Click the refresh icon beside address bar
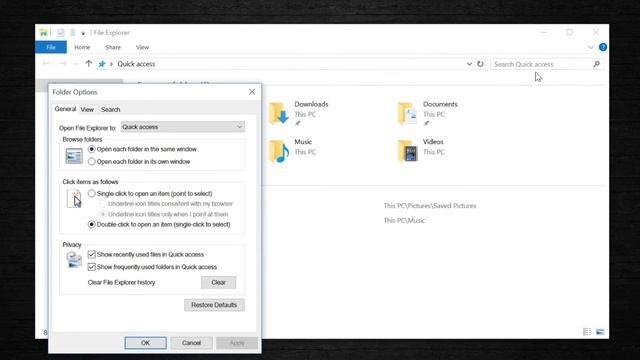640x360 pixels. tap(480, 64)
